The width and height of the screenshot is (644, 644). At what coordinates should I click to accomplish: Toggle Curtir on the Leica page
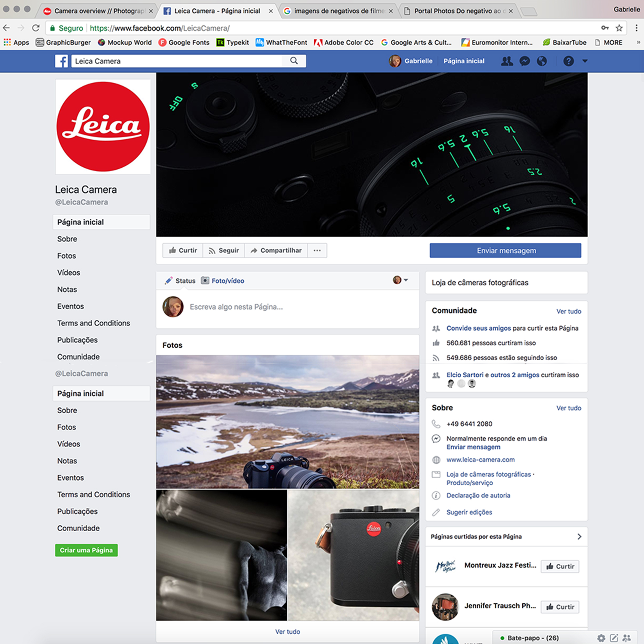(183, 251)
